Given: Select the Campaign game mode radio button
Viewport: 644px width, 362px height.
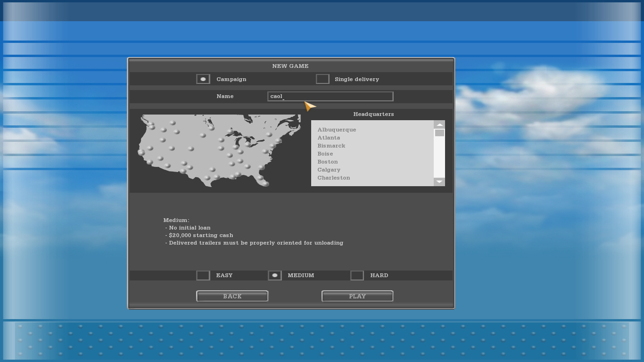Looking at the screenshot, I should 203,79.
